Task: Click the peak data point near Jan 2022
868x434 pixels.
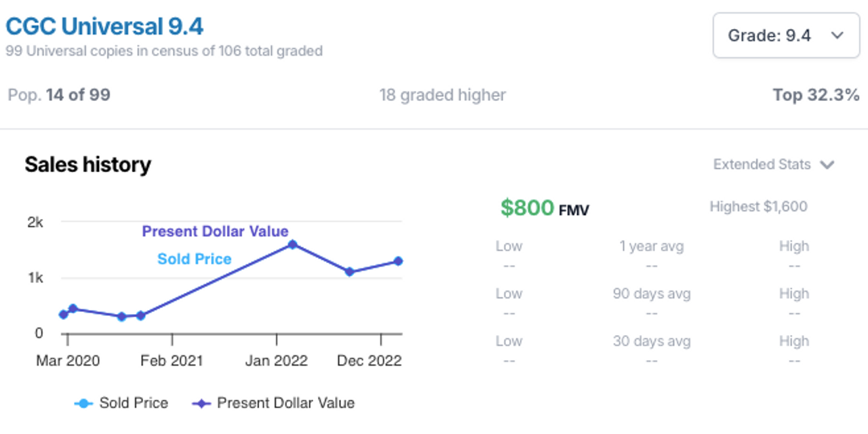Action: [292, 244]
